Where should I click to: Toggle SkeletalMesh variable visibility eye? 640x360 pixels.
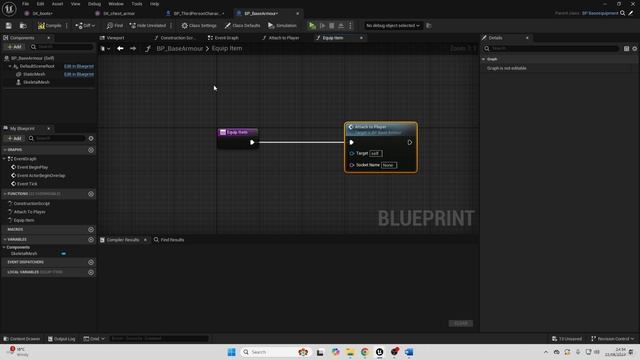pos(63,253)
